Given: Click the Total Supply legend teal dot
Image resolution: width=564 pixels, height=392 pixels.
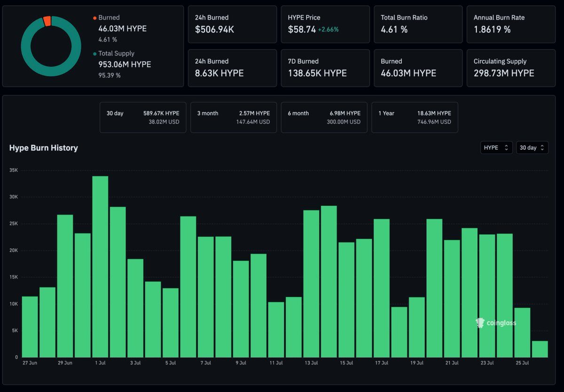Looking at the screenshot, I should coord(95,54).
